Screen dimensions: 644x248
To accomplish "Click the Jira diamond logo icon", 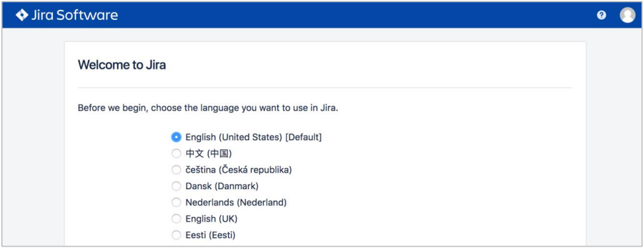I will (x=22, y=15).
